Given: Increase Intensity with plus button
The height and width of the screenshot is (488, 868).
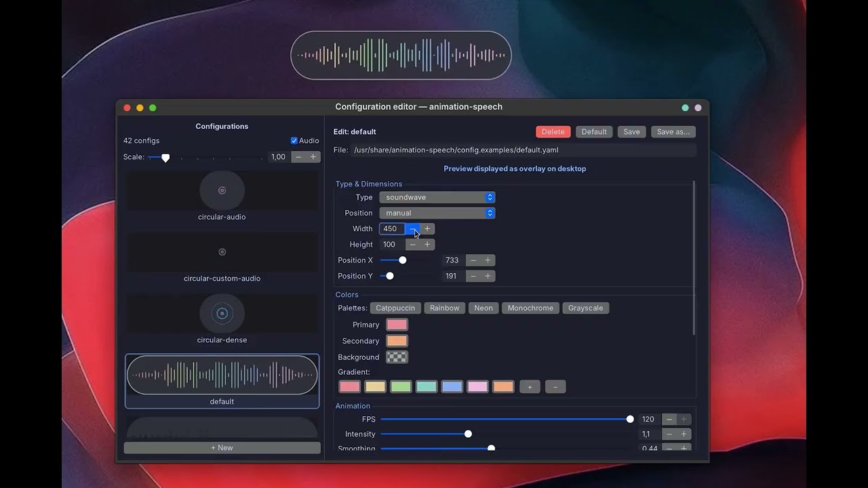Looking at the screenshot, I should pyautogui.click(x=684, y=434).
